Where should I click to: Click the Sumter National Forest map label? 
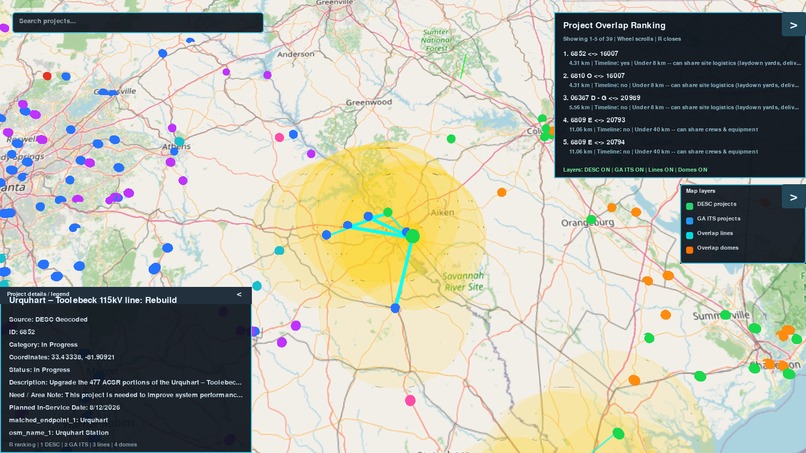coord(436,40)
